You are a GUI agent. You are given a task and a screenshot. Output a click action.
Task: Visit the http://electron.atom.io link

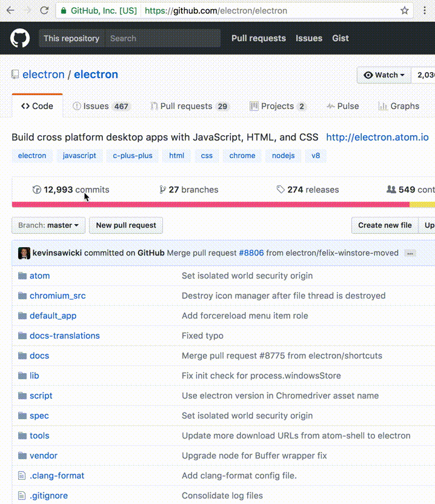[x=377, y=138]
